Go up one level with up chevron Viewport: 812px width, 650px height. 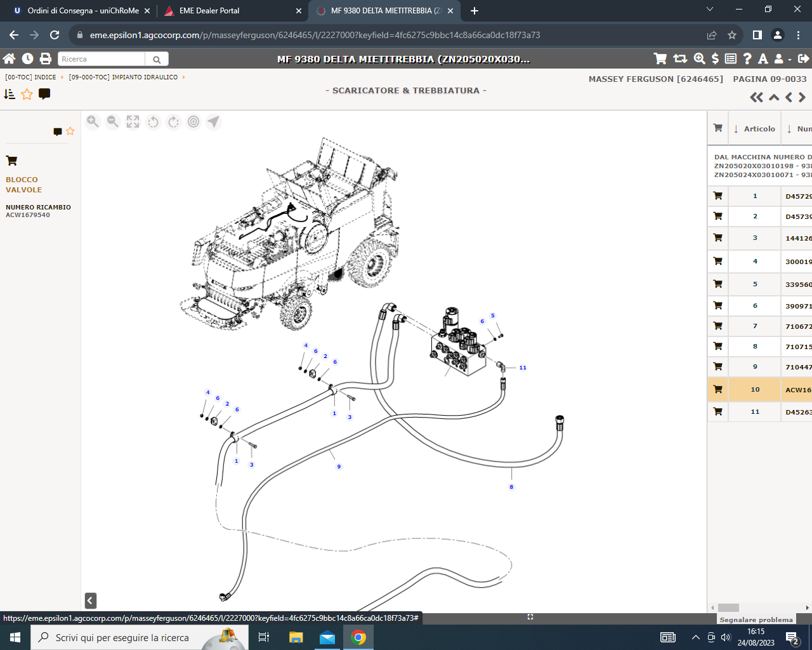(774, 97)
